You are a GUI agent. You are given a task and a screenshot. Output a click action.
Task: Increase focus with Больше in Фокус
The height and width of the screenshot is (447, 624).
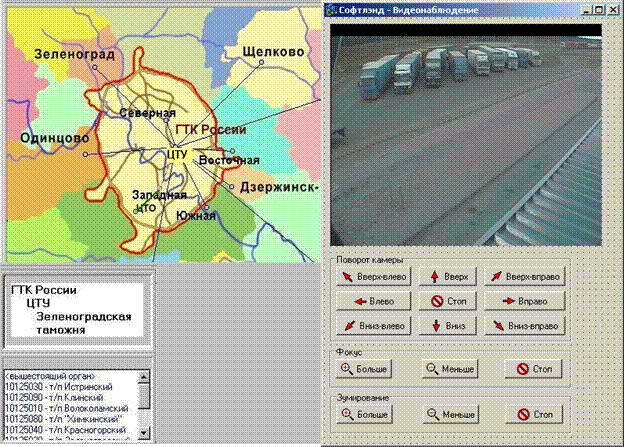tap(365, 369)
